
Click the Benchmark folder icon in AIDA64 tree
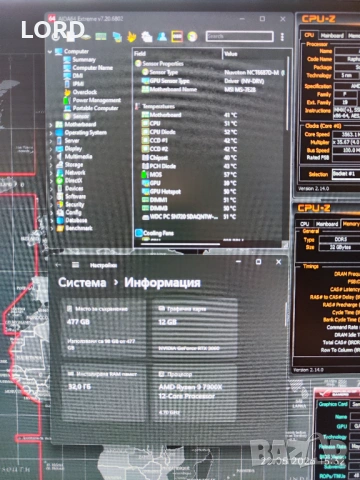[x=60, y=228]
